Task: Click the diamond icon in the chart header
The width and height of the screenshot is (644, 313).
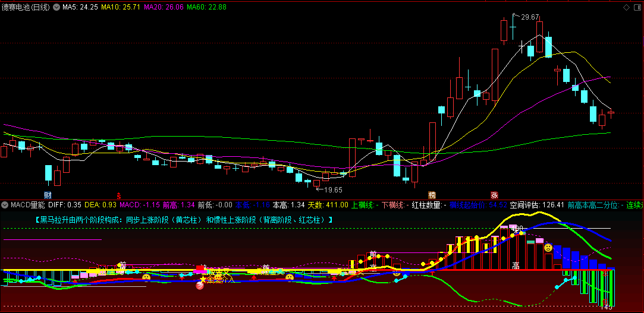Action: pos(626,7)
